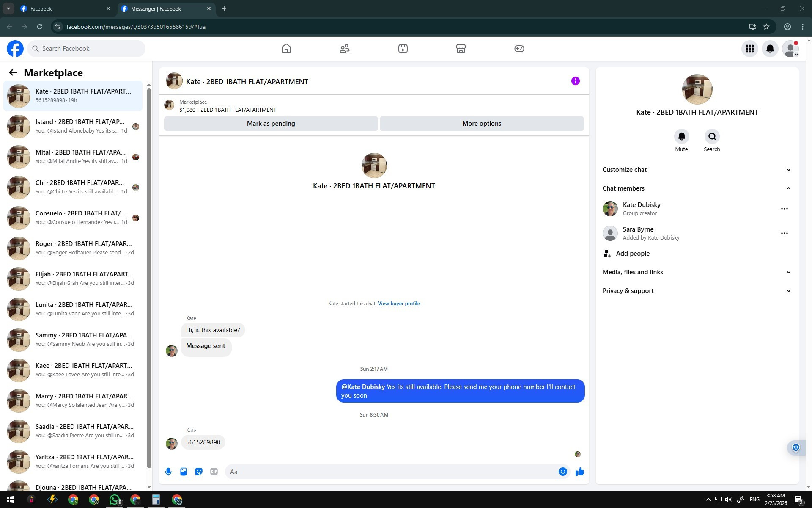The height and width of the screenshot is (508, 812).
Task: Click the chat list scrollbar
Action: point(149,279)
